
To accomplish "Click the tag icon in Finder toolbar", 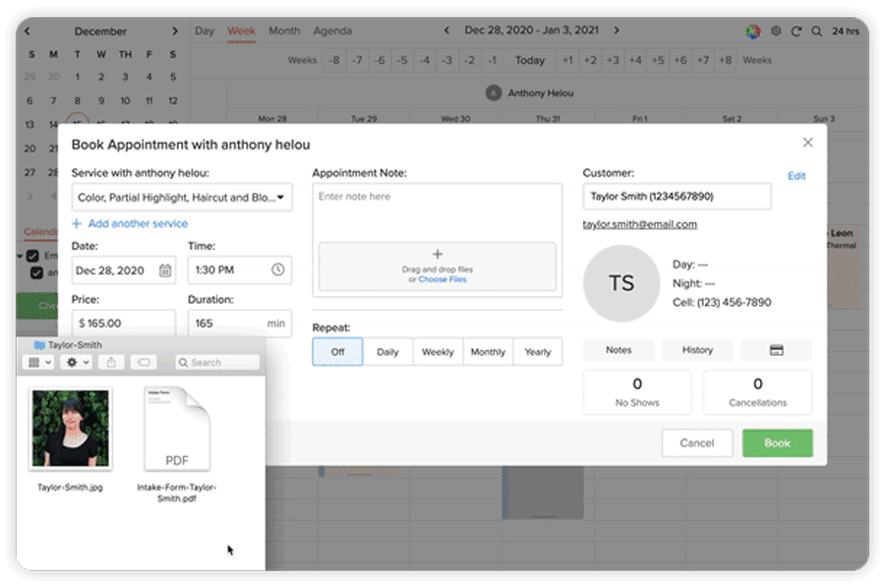I will click(x=143, y=362).
